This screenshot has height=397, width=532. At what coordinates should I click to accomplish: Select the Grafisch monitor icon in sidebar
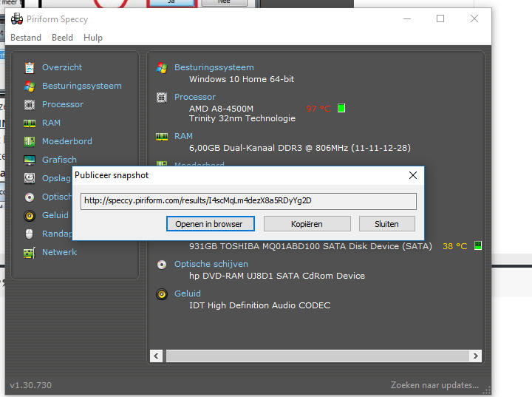pos(30,160)
